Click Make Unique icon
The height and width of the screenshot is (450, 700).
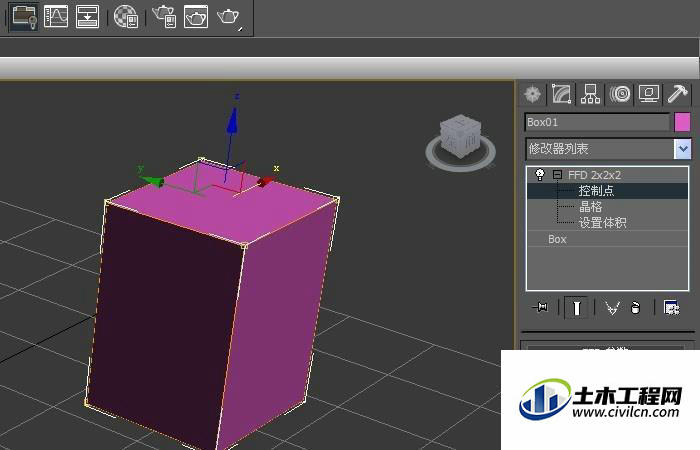[612, 308]
